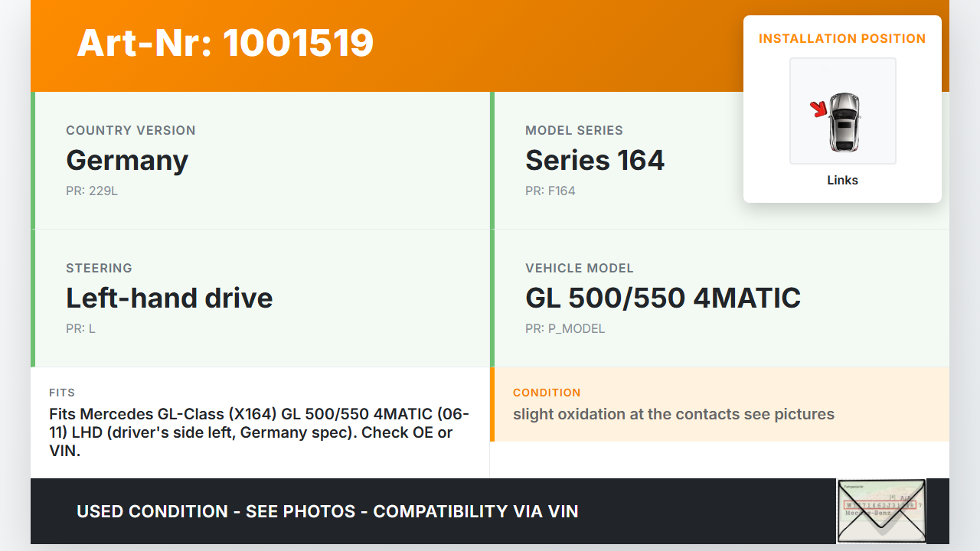Click the "Links" position caption
The width and height of the screenshot is (980, 551).
[842, 181]
